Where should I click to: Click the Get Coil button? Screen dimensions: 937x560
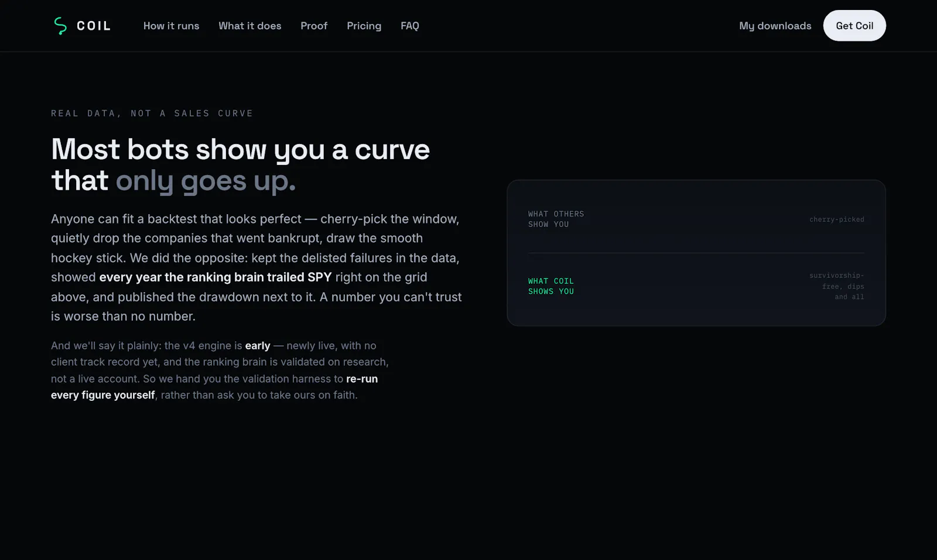854,26
